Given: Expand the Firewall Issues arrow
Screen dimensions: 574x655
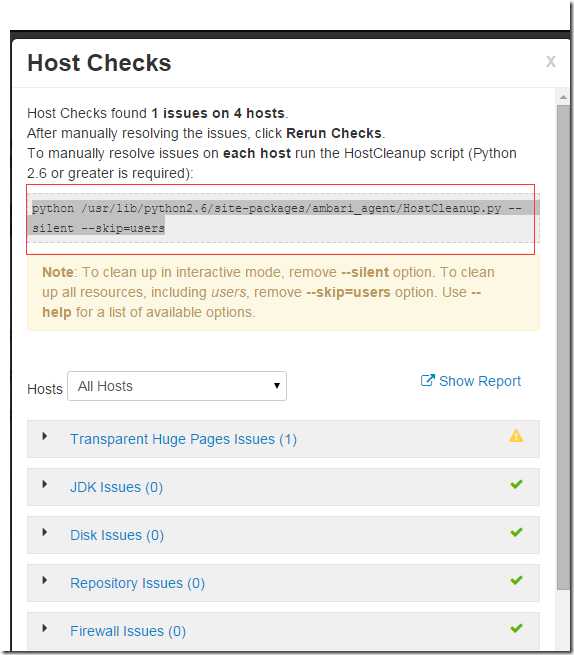Looking at the screenshot, I should (x=44, y=629).
